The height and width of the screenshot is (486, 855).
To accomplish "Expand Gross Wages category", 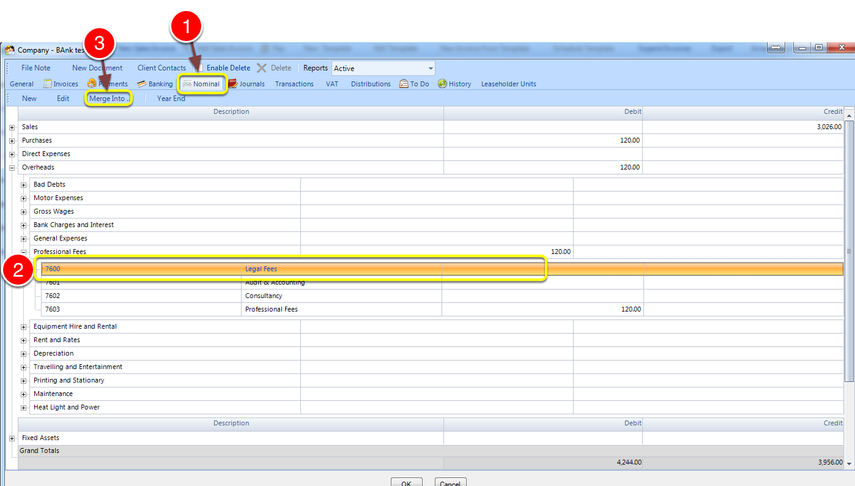I will (x=23, y=212).
